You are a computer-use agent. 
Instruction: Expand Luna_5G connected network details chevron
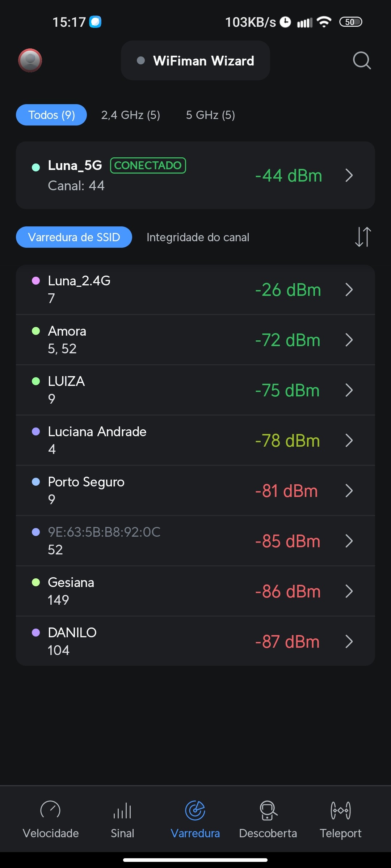[x=349, y=175]
